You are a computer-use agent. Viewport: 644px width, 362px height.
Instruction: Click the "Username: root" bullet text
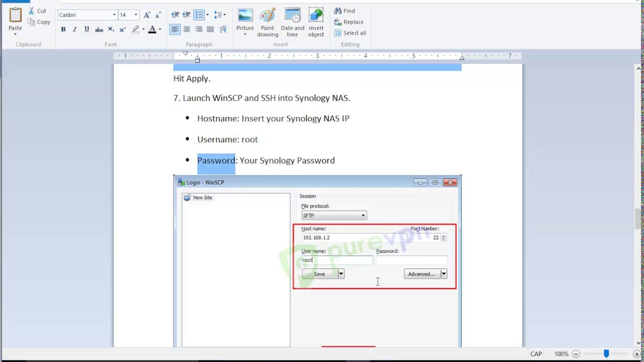click(x=227, y=140)
